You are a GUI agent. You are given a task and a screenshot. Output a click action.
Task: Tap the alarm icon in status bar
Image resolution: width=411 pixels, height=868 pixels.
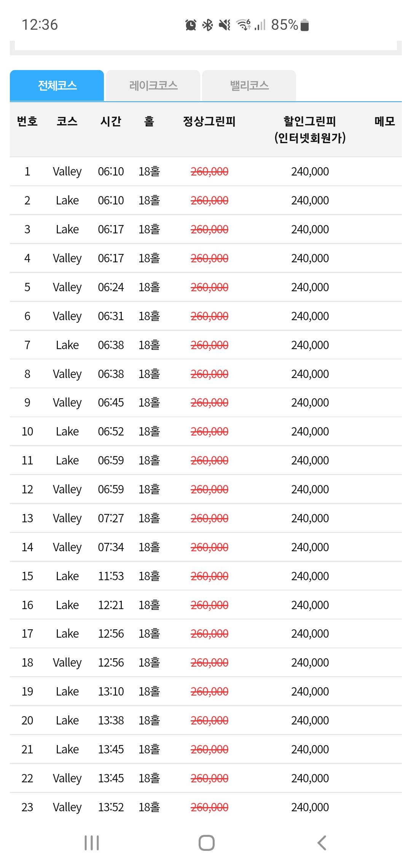[x=191, y=25]
